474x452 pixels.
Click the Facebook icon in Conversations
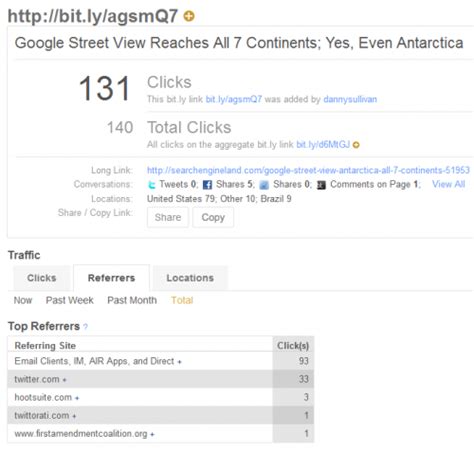[207, 185]
